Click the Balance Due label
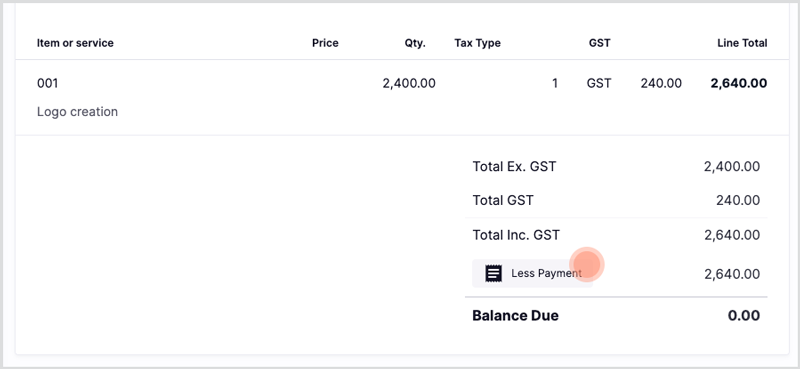800x369 pixels. [x=515, y=315]
